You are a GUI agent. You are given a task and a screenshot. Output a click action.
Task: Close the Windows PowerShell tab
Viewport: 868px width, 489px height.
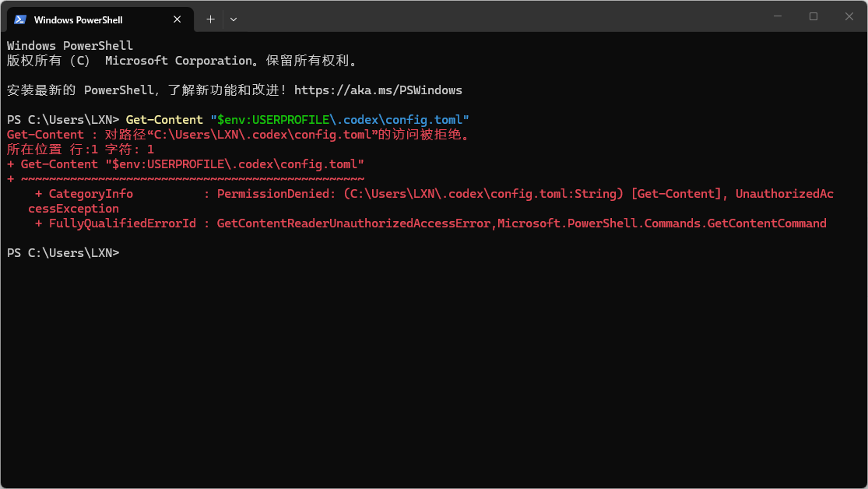[x=177, y=19]
